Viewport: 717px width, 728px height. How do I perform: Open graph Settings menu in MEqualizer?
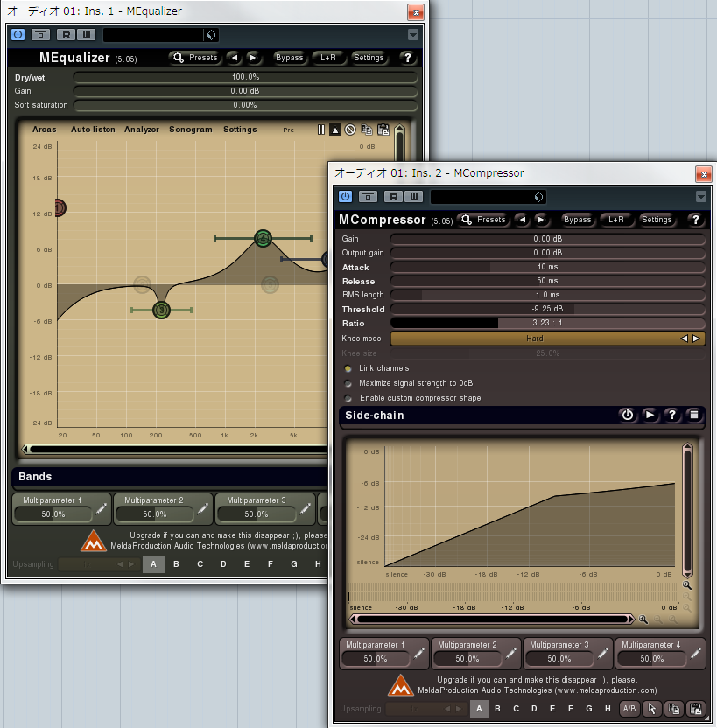240,129
